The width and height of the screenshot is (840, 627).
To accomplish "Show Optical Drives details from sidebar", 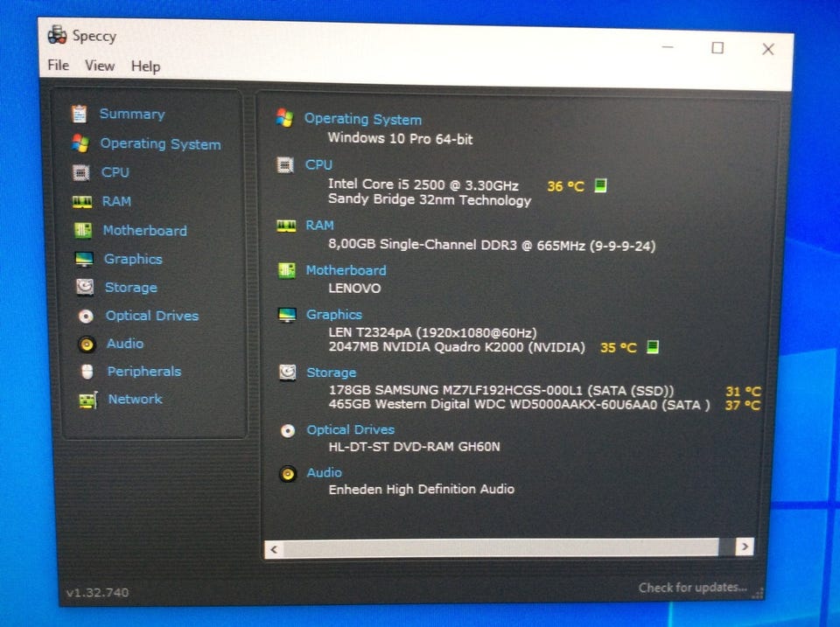I will (x=152, y=316).
